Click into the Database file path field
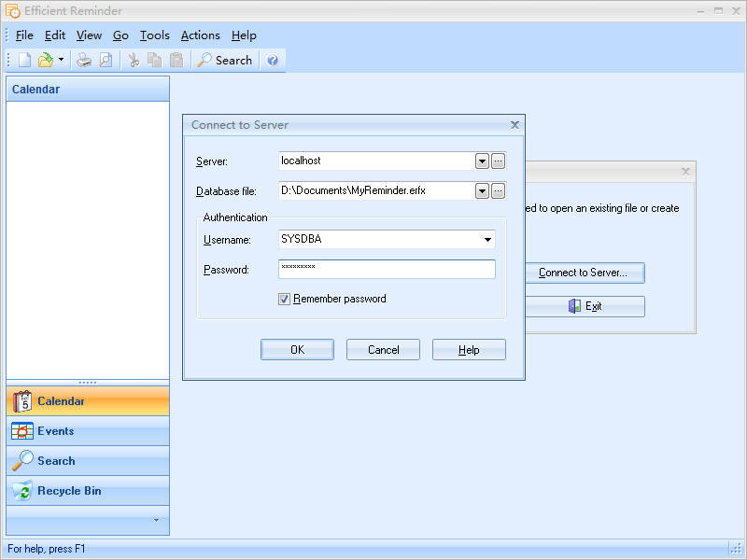Image resolution: width=747 pixels, height=560 pixels. tap(376, 191)
